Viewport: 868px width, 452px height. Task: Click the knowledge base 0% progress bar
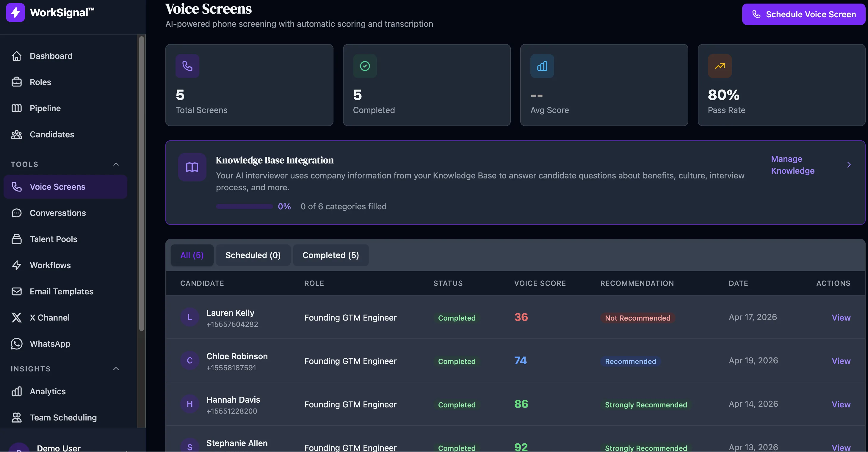tap(244, 206)
